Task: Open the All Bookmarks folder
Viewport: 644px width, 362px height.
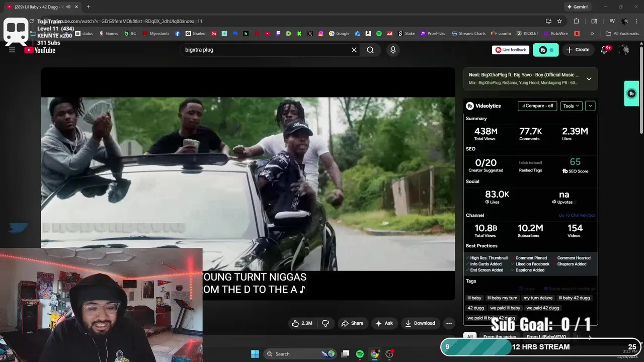Action: (x=622, y=34)
